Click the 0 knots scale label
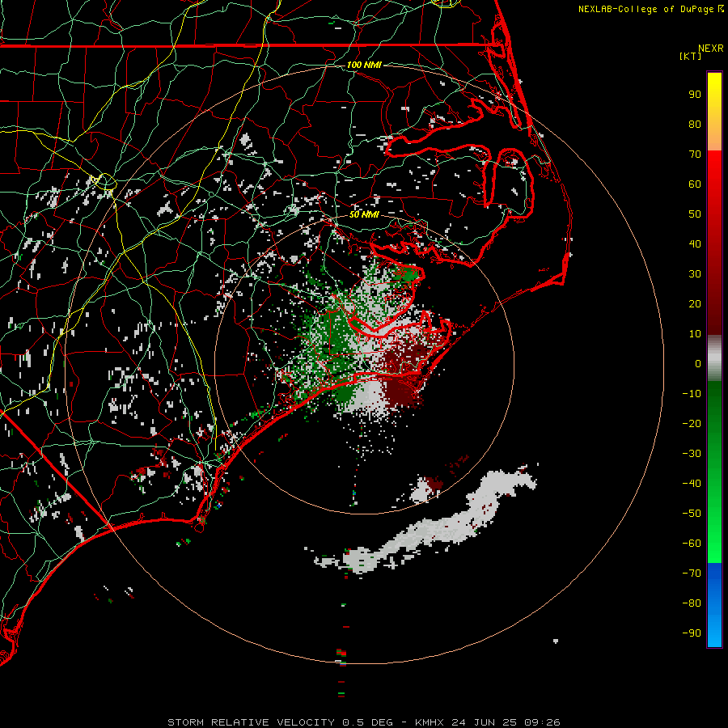This screenshot has width=728, height=728. click(698, 364)
